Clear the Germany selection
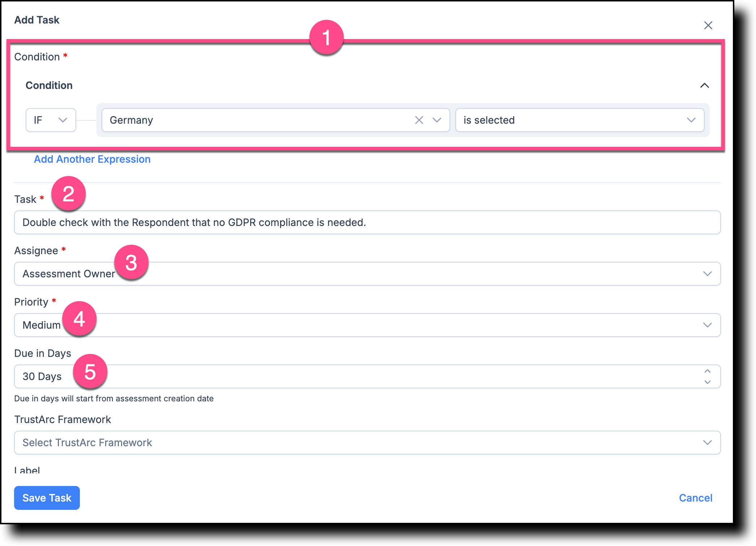 (x=419, y=120)
